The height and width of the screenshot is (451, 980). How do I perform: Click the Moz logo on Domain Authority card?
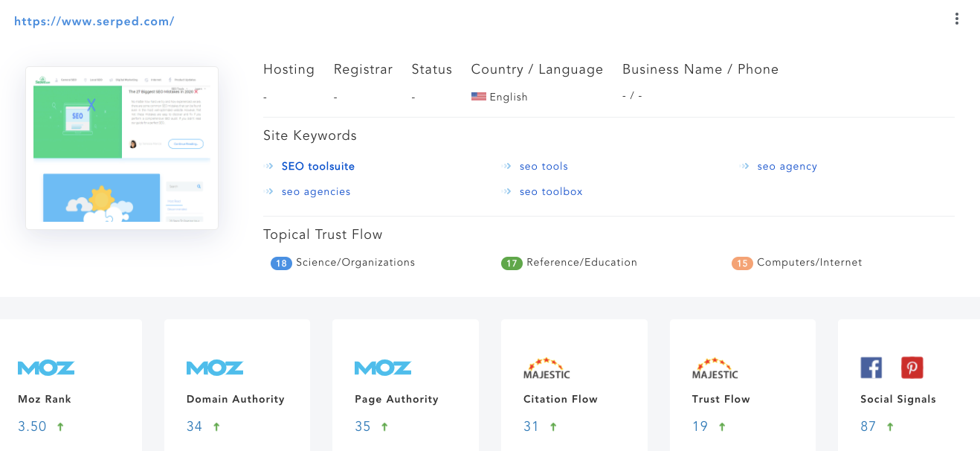coord(215,368)
